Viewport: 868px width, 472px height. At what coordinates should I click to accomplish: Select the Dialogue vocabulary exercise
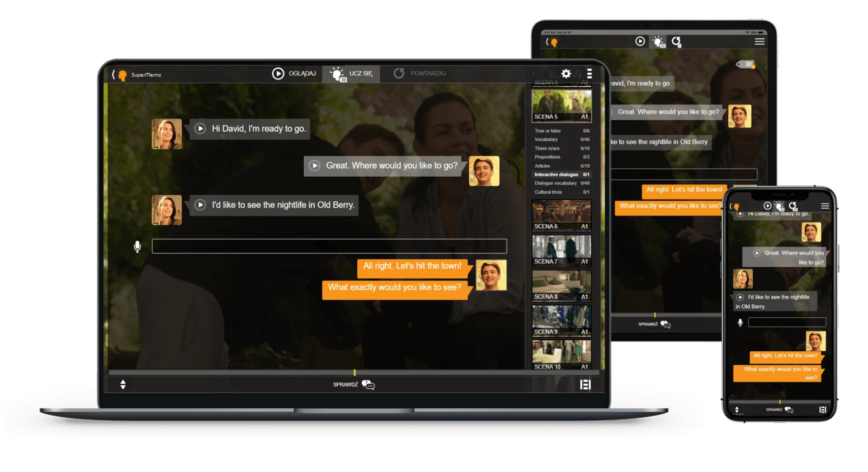(562, 183)
